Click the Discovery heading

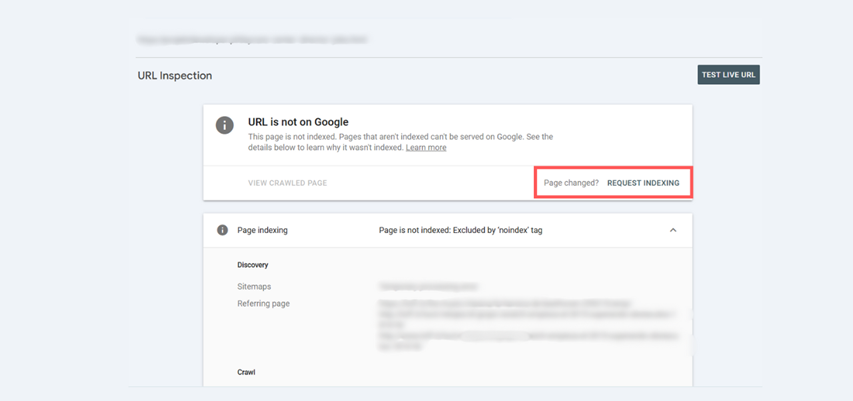click(252, 265)
